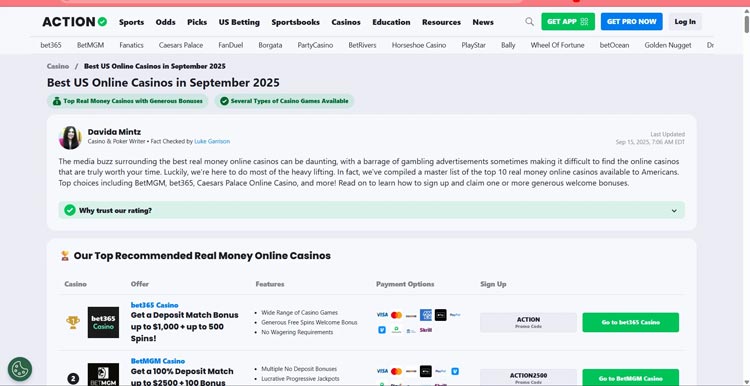Screen dimensions: 750x386
Task: Select bet365 in the casino sub-navigation
Action: click(x=51, y=45)
